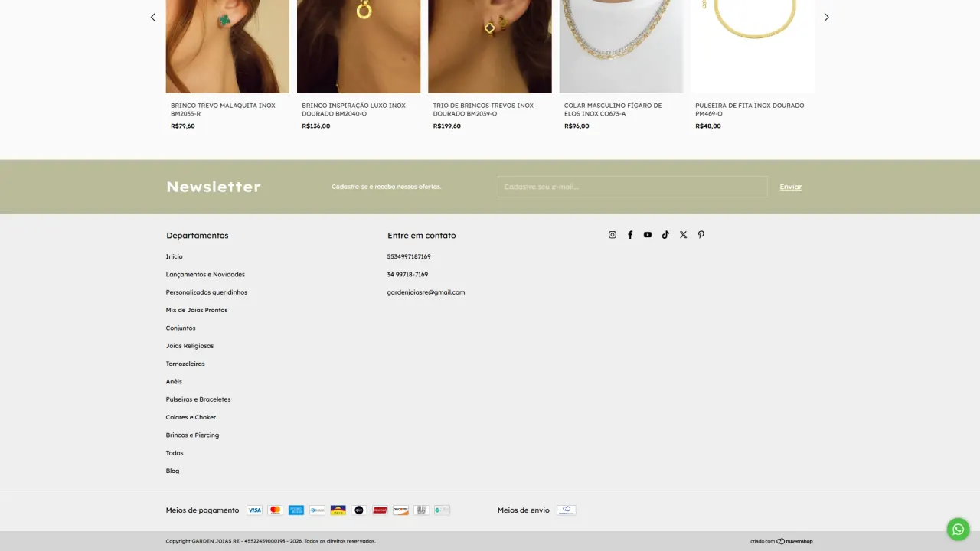Click the Mastercard payment icon
980x551 pixels.
[x=276, y=510]
